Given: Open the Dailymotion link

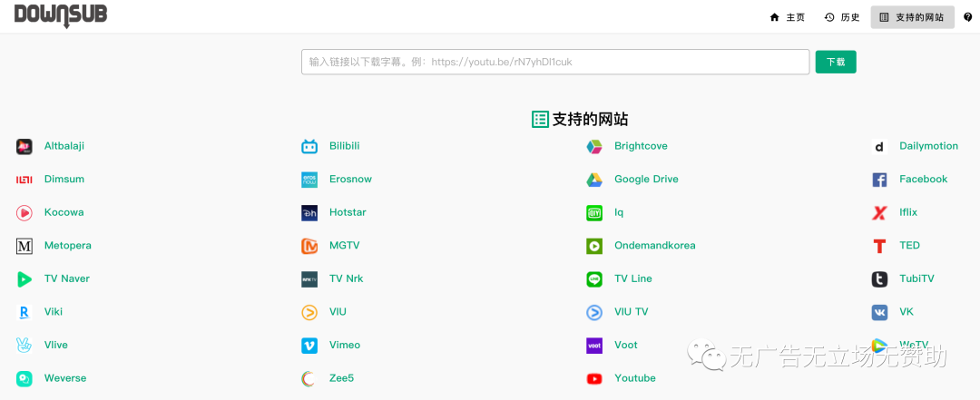Looking at the screenshot, I should pyautogui.click(x=929, y=146).
